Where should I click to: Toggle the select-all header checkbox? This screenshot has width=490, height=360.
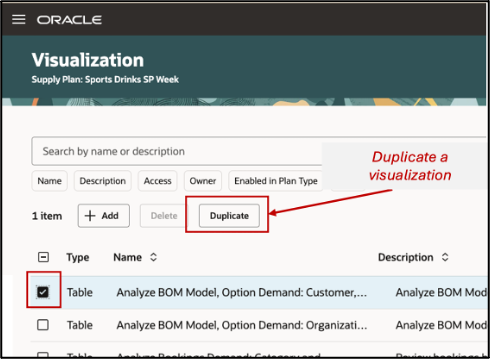click(x=43, y=257)
